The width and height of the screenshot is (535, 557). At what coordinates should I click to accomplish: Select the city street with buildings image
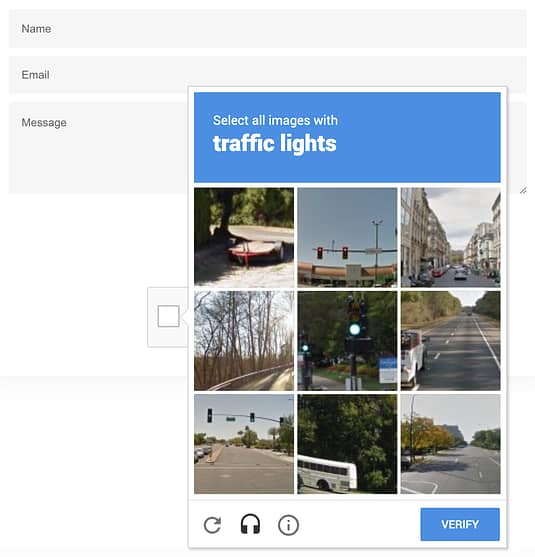(450, 237)
